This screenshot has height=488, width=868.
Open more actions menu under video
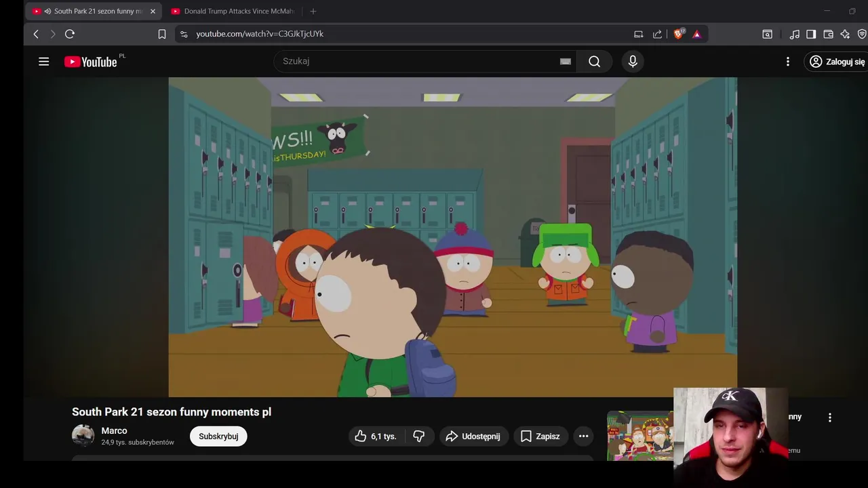(583, 436)
